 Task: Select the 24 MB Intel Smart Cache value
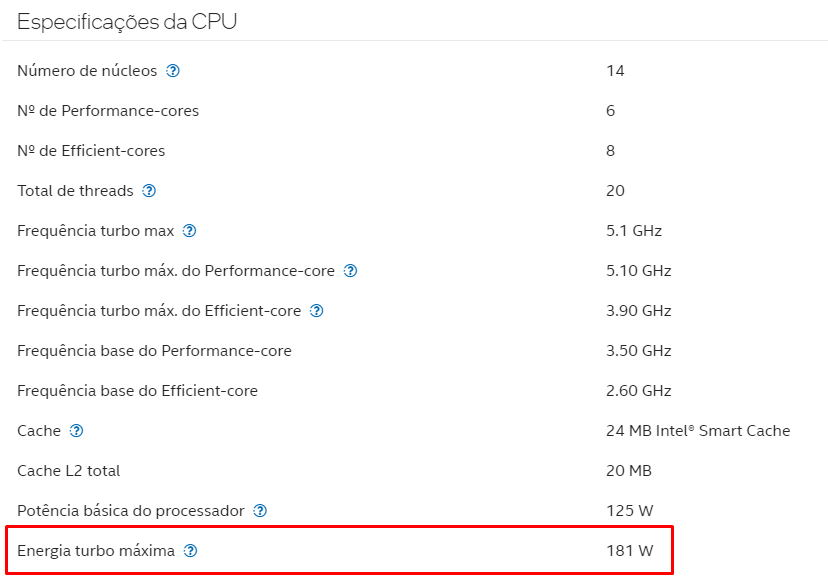pyautogui.click(x=698, y=431)
